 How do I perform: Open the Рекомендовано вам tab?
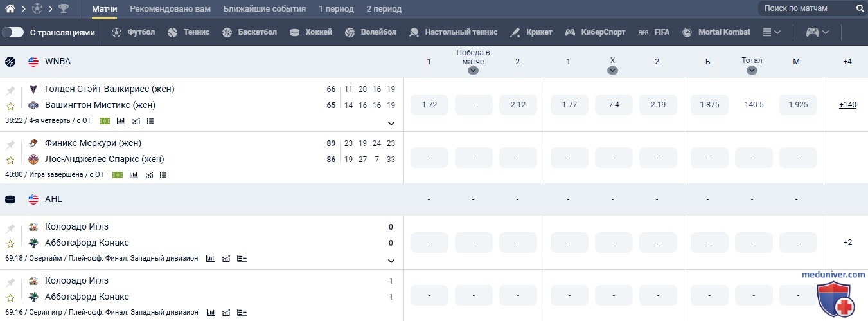point(170,9)
